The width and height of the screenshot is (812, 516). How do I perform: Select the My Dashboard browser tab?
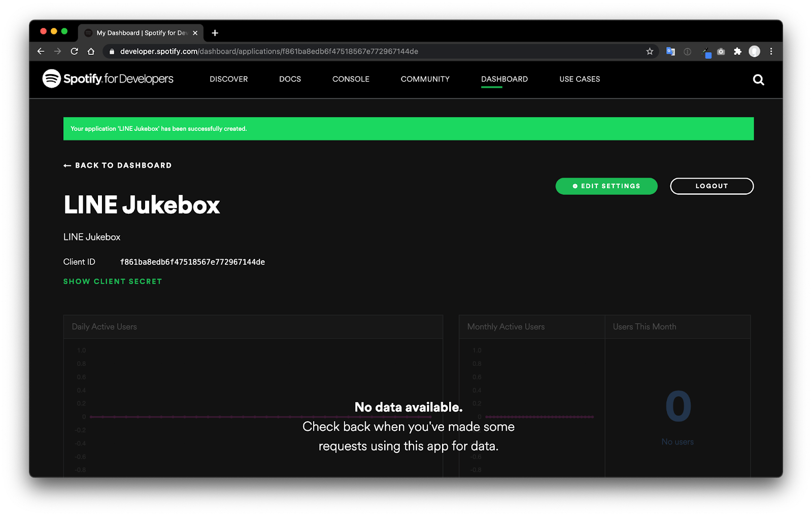coord(141,33)
